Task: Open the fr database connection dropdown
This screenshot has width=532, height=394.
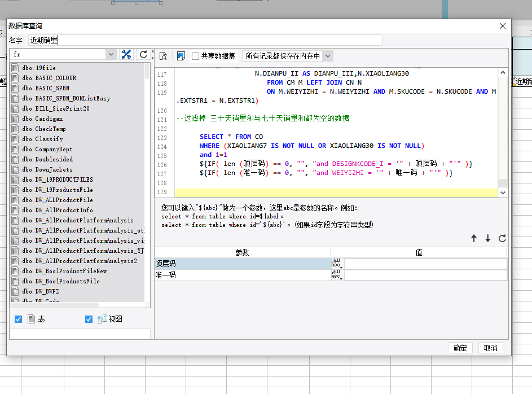Action: pos(111,54)
